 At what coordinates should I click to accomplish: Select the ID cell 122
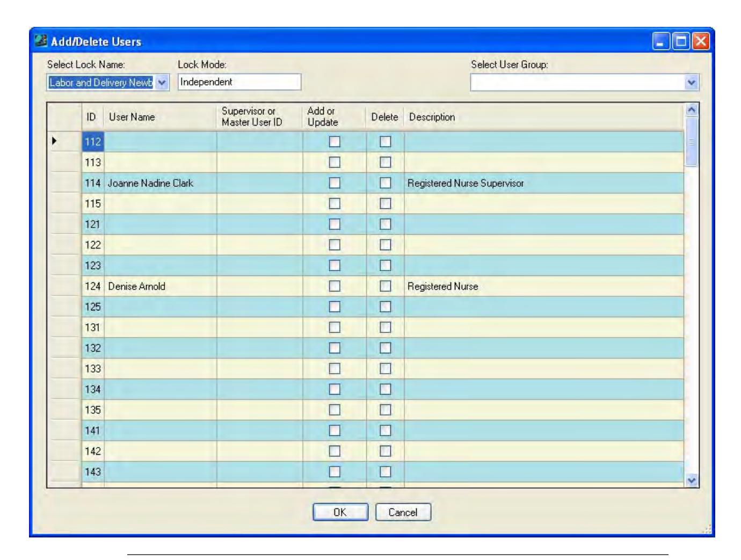[93, 245]
